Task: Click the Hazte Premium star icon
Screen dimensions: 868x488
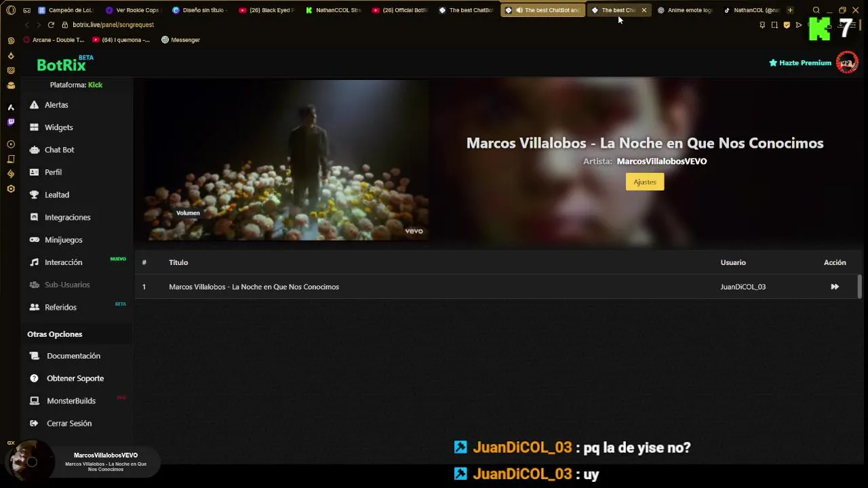Action: coord(773,62)
